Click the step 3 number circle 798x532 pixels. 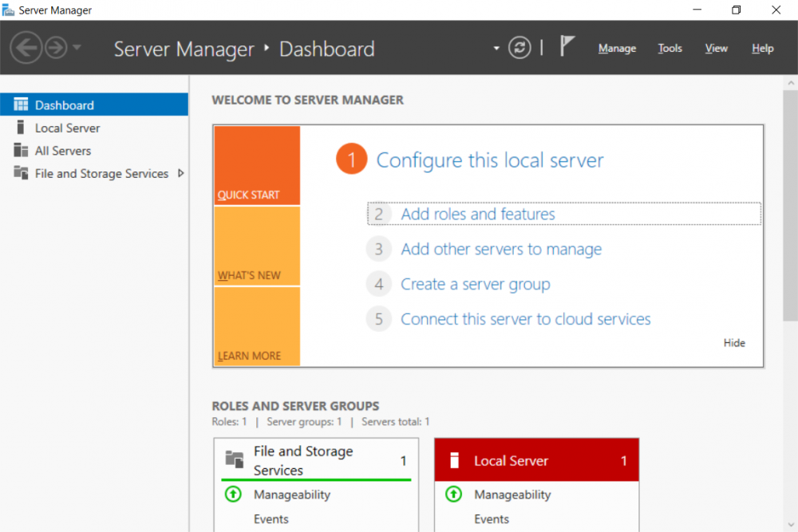(378, 249)
